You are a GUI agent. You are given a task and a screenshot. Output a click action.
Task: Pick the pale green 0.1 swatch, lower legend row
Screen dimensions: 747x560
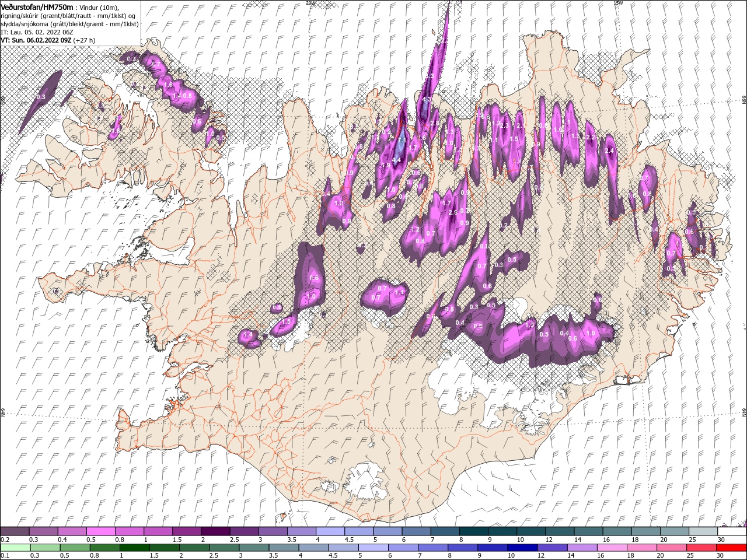click(x=15, y=547)
